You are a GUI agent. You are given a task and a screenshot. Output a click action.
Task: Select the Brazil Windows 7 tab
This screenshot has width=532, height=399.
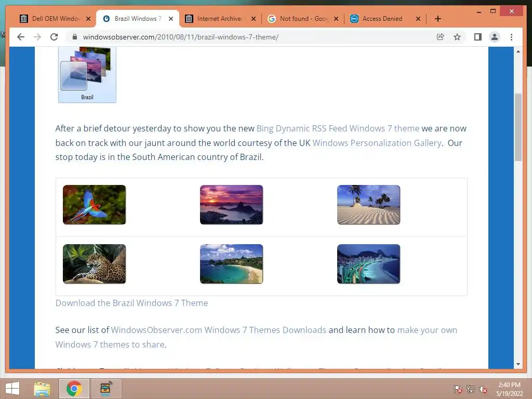[x=137, y=19]
